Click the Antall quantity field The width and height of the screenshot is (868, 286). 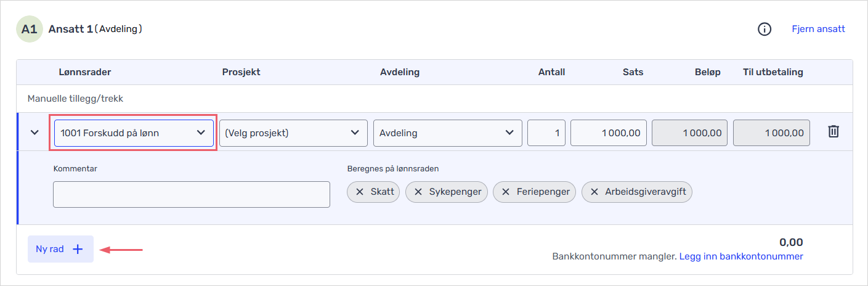(x=546, y=133)
